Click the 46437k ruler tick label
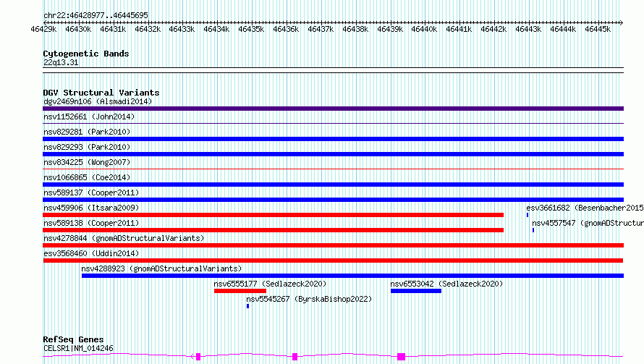 pyautogui.click(x=321, y=29)
